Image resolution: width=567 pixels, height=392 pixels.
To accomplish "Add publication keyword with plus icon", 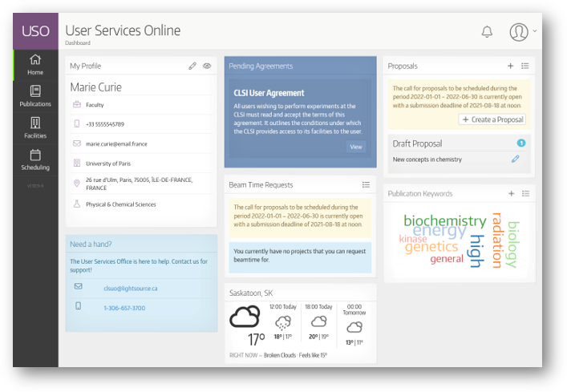I will [x=512, y=194].
